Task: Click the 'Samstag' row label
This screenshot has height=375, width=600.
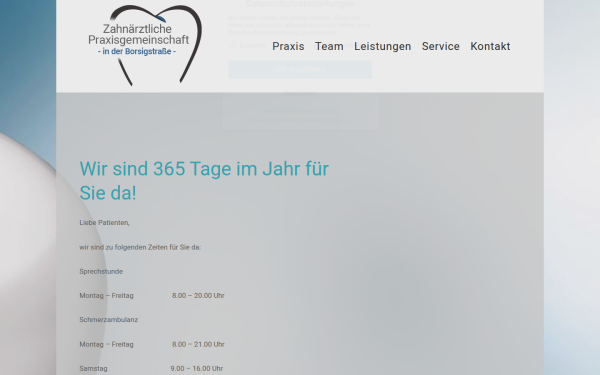Action: coord(93,368)
